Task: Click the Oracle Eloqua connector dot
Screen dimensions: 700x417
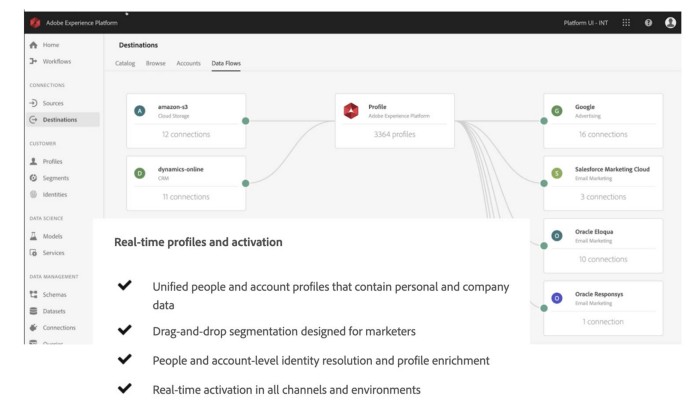Action: point(544,246)
